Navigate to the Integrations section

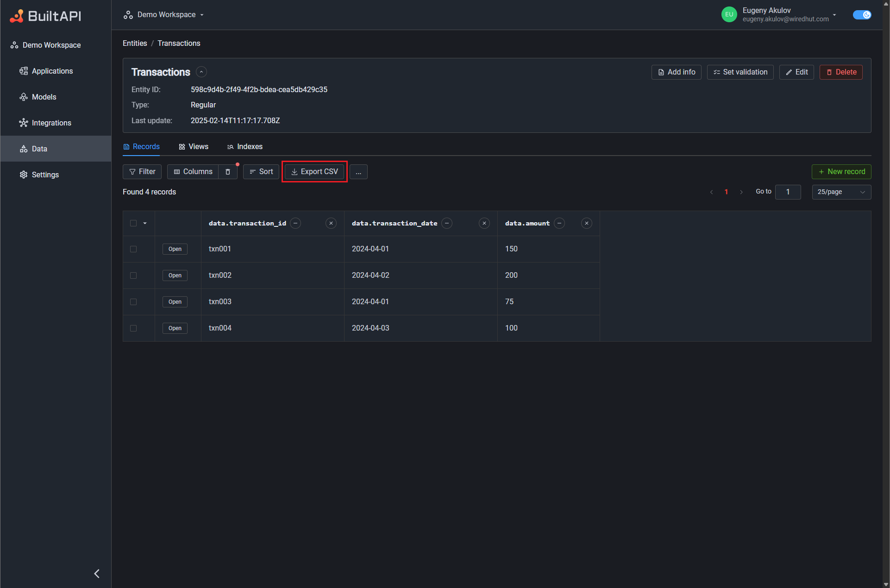[x=51, y=123]
